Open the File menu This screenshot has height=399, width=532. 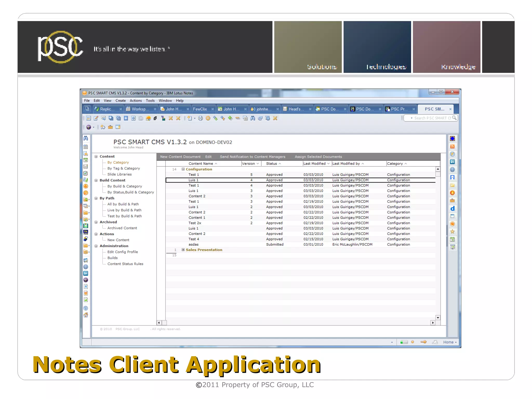pyautogui.click(x=87, y=101)
